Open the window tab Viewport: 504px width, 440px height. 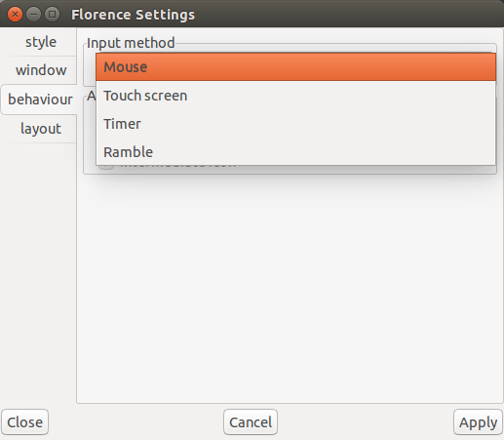point(41,70)
